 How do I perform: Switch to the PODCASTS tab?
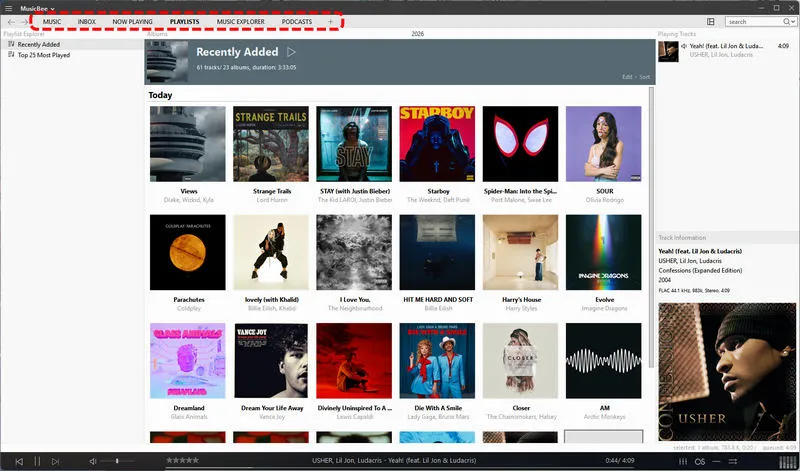coord(297,22)
